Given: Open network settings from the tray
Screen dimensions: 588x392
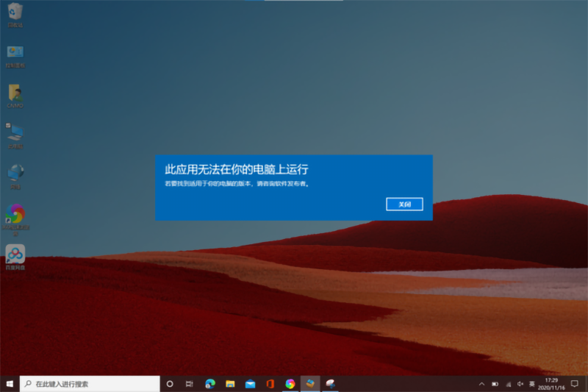Looking at the screenshot, I should click(x=508, y=384).
